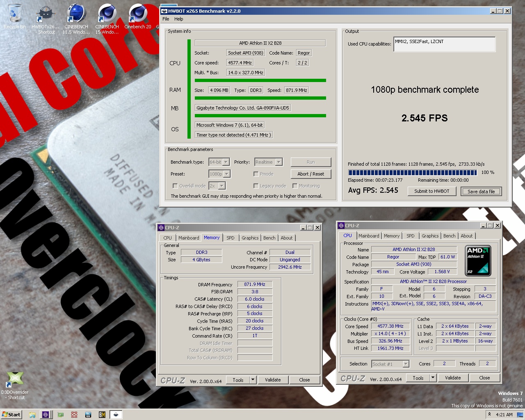The width and height of the screenshot is (525, 420).
Task: Switch to Bench tab in Memory CPU-Z window
Action: click(269, 238)
